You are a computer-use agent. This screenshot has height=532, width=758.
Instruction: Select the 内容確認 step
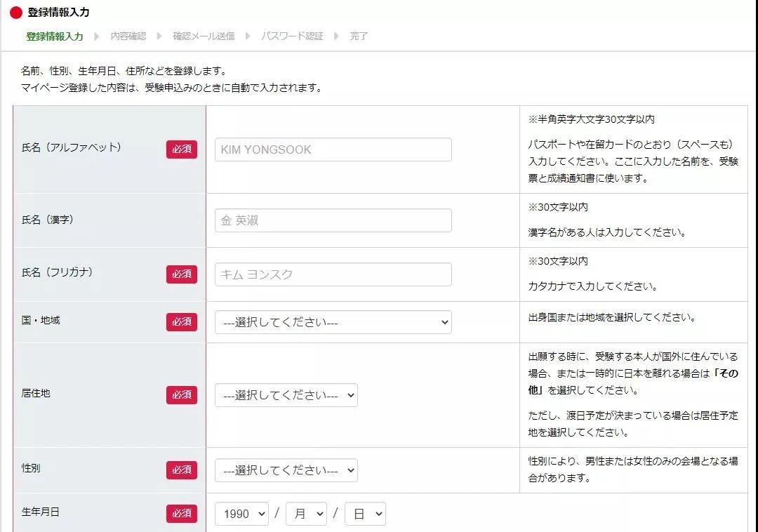[128, 36]
